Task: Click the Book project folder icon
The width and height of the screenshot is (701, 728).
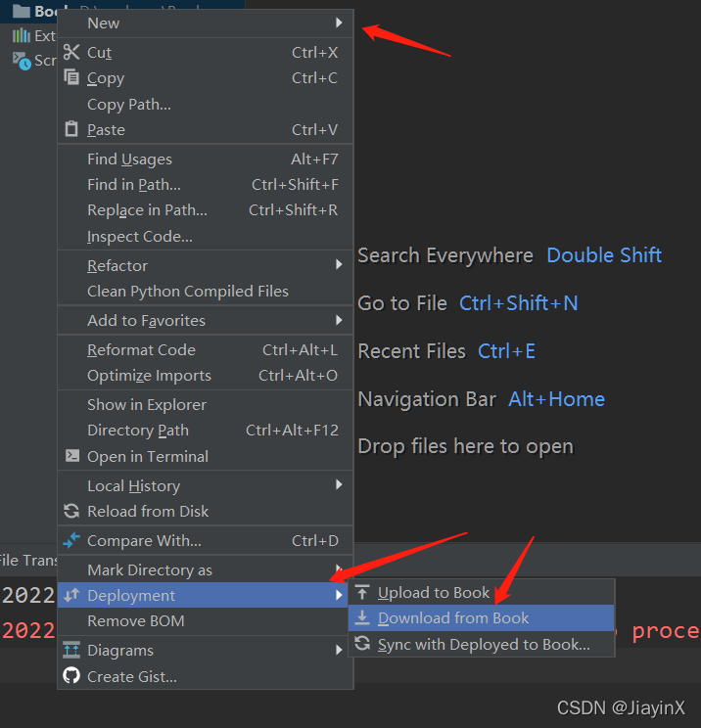Action: pyautogui.click(x=22, y=11)
